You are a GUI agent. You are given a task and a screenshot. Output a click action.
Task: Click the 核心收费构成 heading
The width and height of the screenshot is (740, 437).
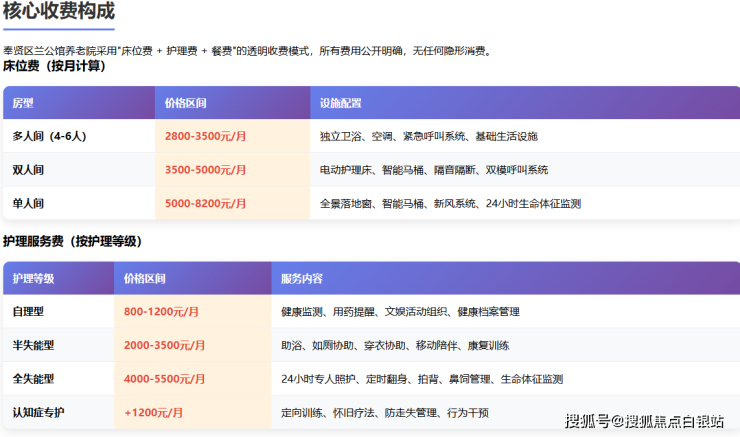coord(58,12)
